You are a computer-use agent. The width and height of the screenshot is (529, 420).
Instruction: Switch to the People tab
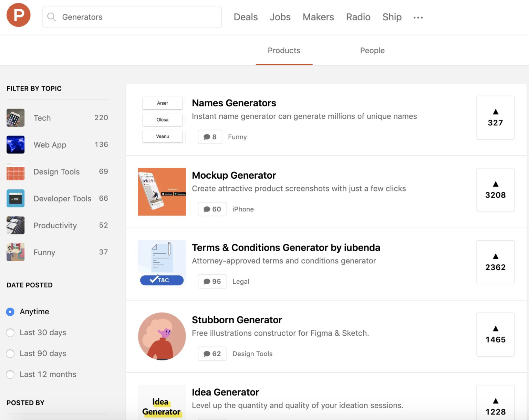point(372,50)
